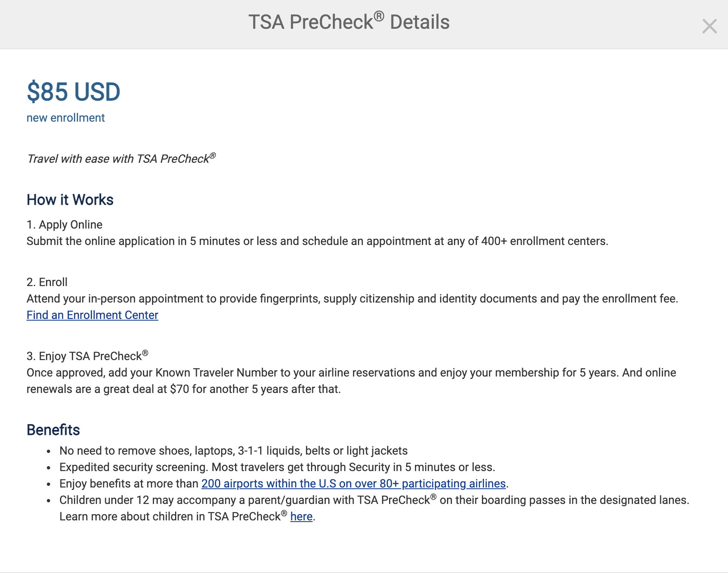Follow the 'here' link about children
728x573 pixels.
pyautogui.click(x=301, y=516)
